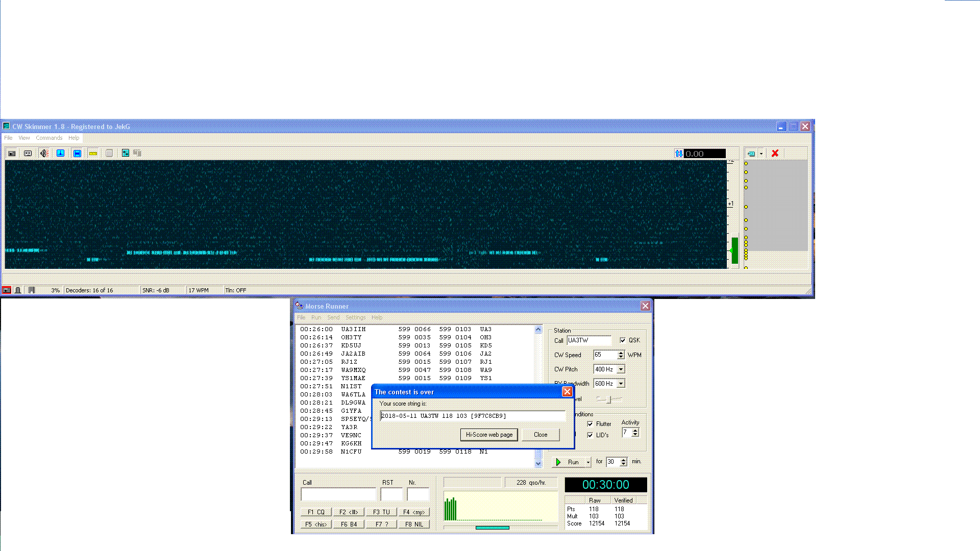The width and height of the screenshot is (980, 551).
Task: Open the Commands menu in CW Skimmer
Action: click(x=49, y=138)
